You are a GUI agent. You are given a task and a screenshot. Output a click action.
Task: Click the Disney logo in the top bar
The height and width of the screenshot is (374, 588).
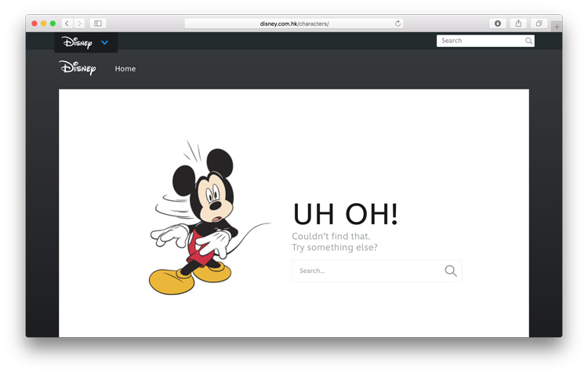point(77,42)
